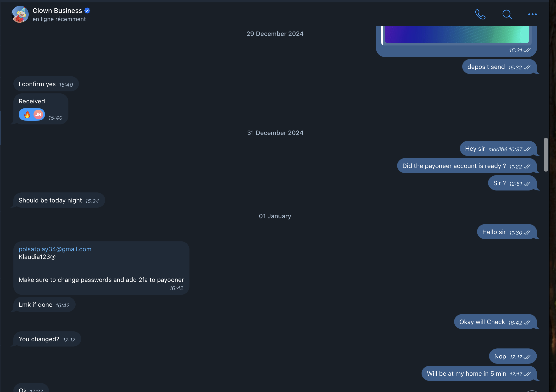
Task: Click the Clown Business profile avatar
Action: point(20,14)
